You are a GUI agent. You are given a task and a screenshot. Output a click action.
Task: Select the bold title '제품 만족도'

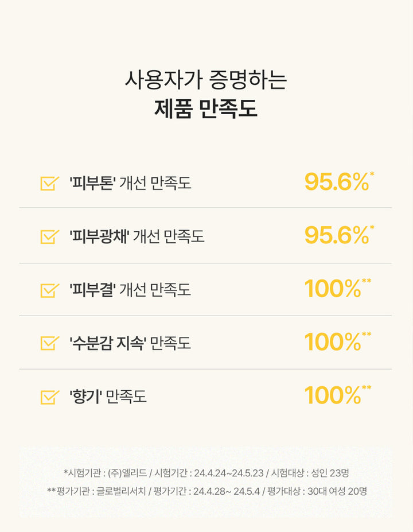[x=206, y=108]
